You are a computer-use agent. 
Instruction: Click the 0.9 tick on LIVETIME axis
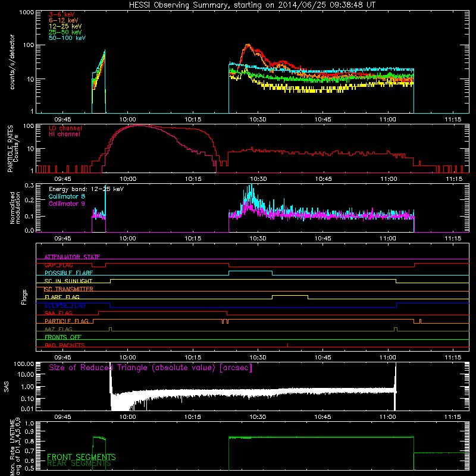29,431
